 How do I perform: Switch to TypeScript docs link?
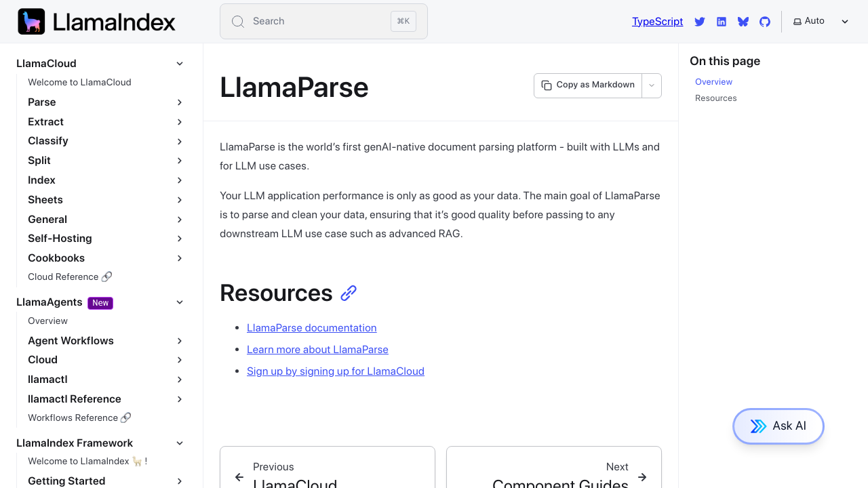point(657,22)
